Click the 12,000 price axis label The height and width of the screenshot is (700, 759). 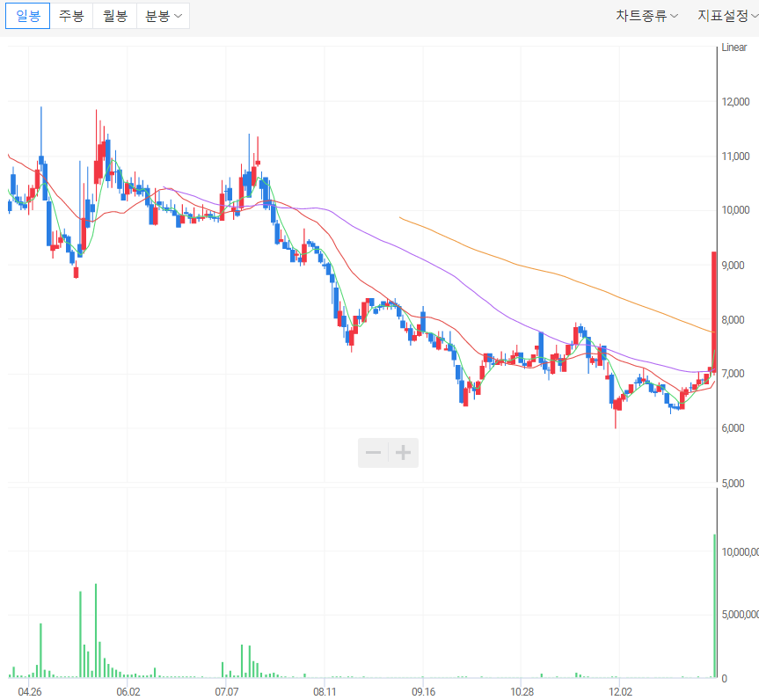tap(735, 102)
